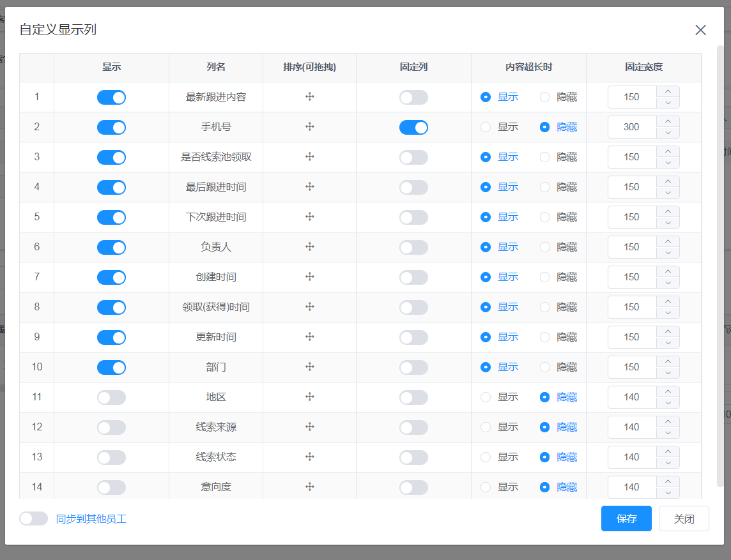The height and width of the screenshot is (560, 731).
Task: Click the fixed width input for 领取(获得)时间
Action: [x=631, y=307]
